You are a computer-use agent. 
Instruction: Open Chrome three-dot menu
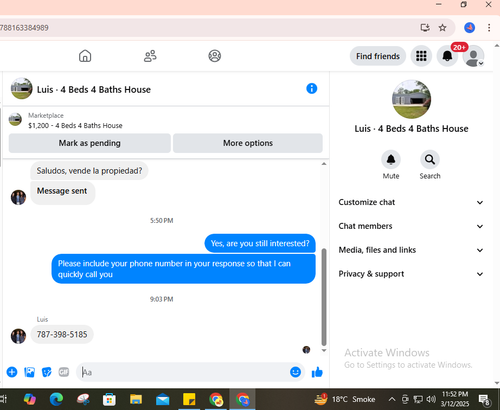pos(489,28)
